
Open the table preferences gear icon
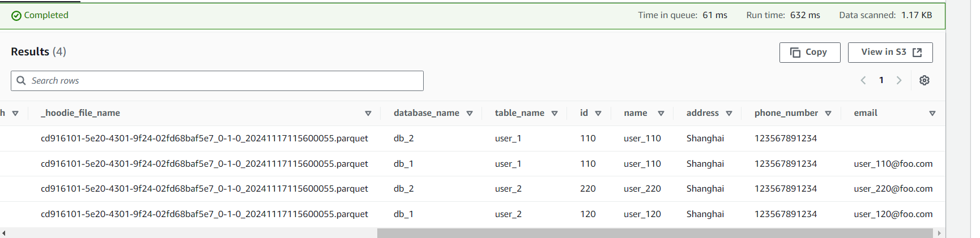(924, 80)
